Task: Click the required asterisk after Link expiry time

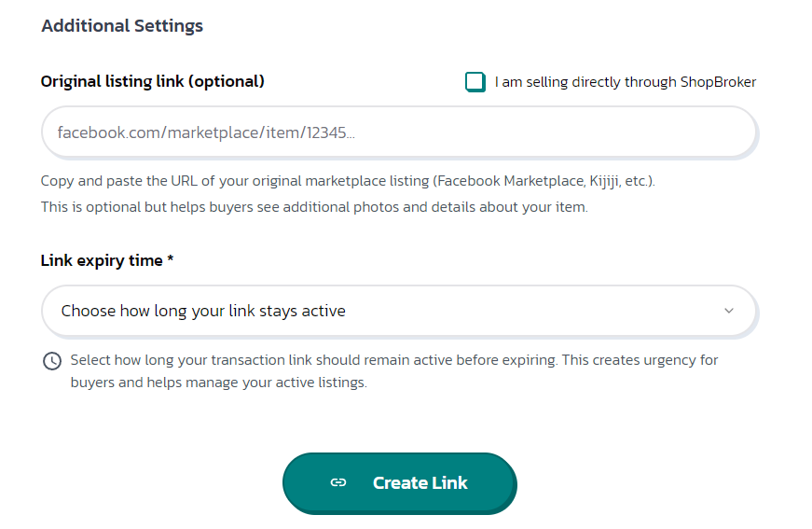Action: pyautogui.click(x=171, y=260)
